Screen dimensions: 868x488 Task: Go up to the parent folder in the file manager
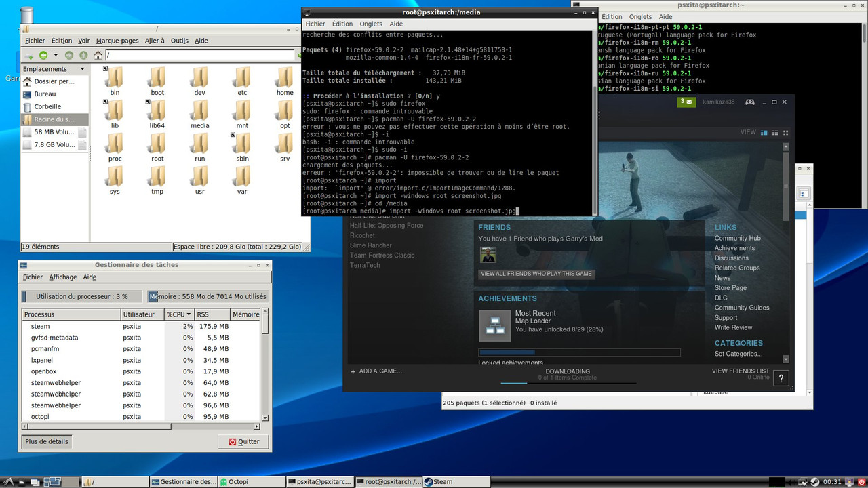coord(83,55)
